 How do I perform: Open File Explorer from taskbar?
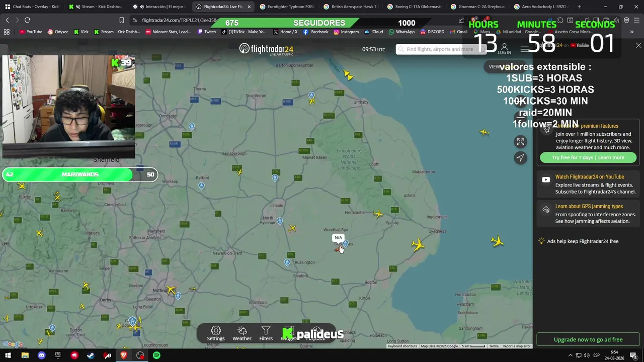point(25,355)
